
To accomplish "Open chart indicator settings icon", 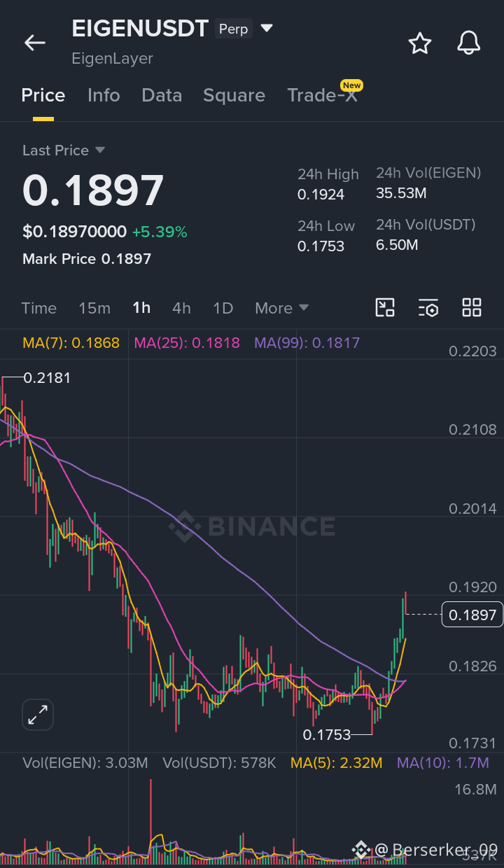I will [x=428, y=307].
